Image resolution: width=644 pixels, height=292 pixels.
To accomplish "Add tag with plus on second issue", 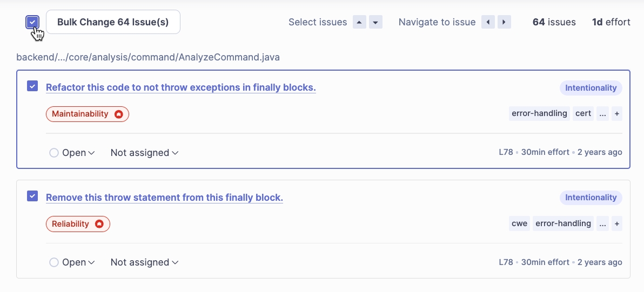I will click(x=616, y=223).
